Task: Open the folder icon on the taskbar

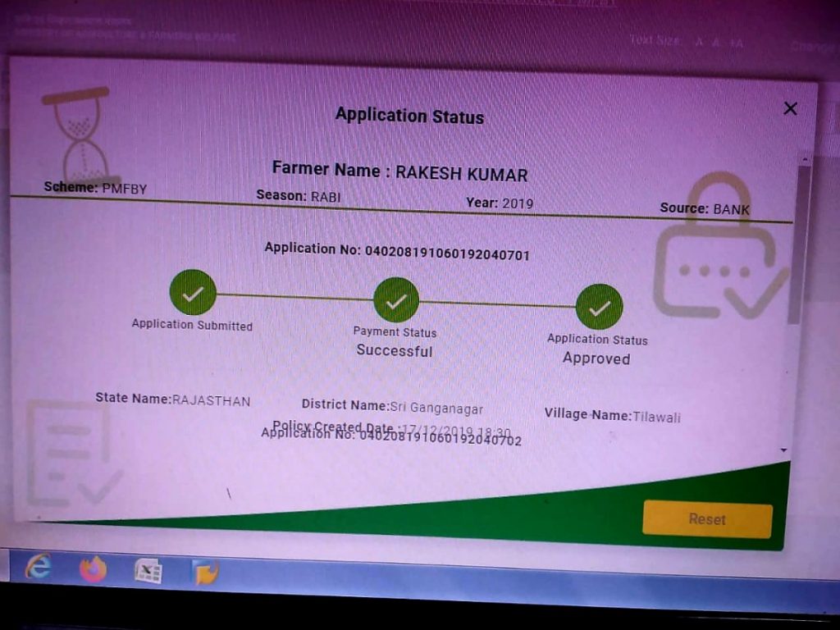Action: click(x=204, y=571)
